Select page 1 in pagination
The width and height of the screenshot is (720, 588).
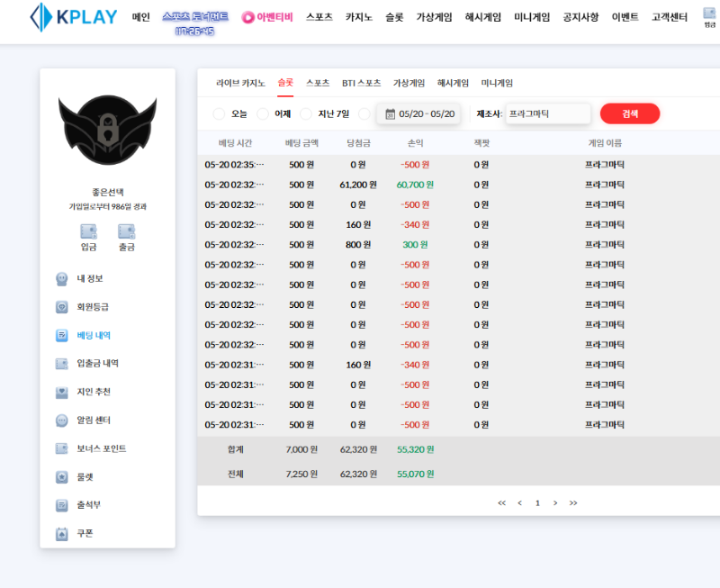pos(537,503)
